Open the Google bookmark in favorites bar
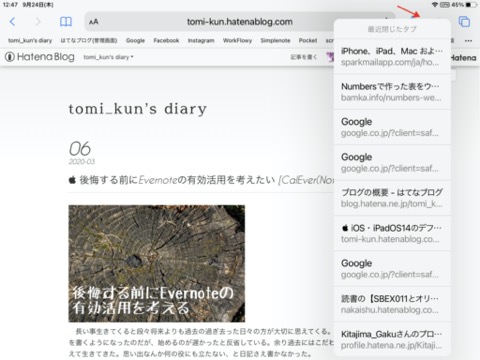Viewport: 480px width, 360px height. pyautogui.click(x=135, y=41)
